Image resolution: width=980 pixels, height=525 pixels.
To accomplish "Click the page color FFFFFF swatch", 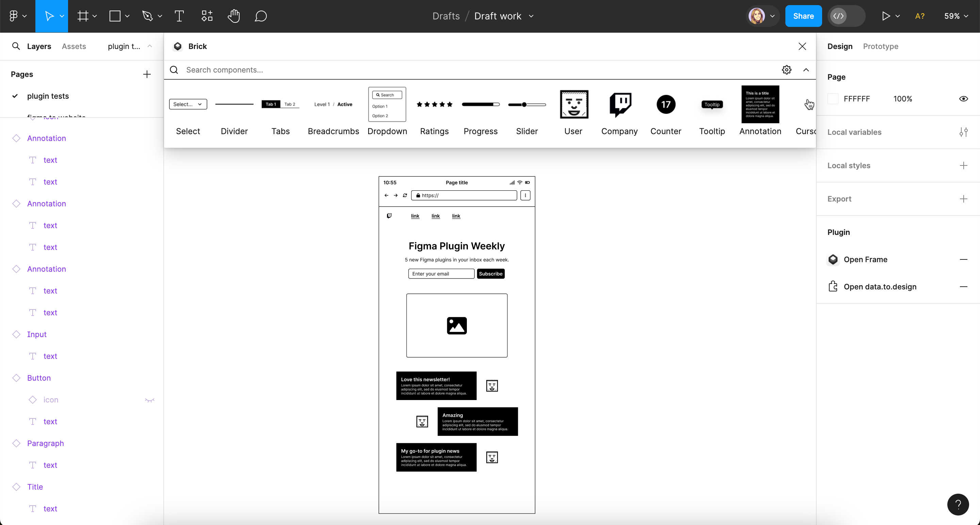I will [x=833, y=99].
